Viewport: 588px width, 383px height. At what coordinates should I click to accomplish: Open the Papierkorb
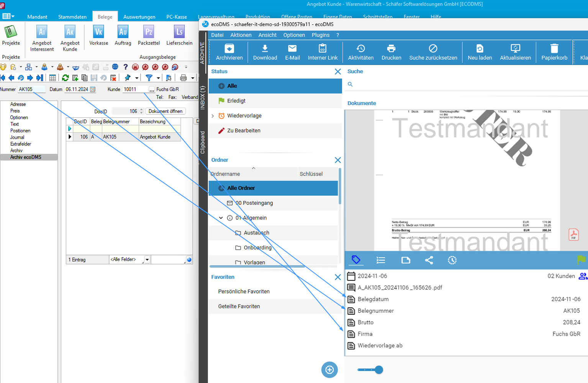coord(554,52)
